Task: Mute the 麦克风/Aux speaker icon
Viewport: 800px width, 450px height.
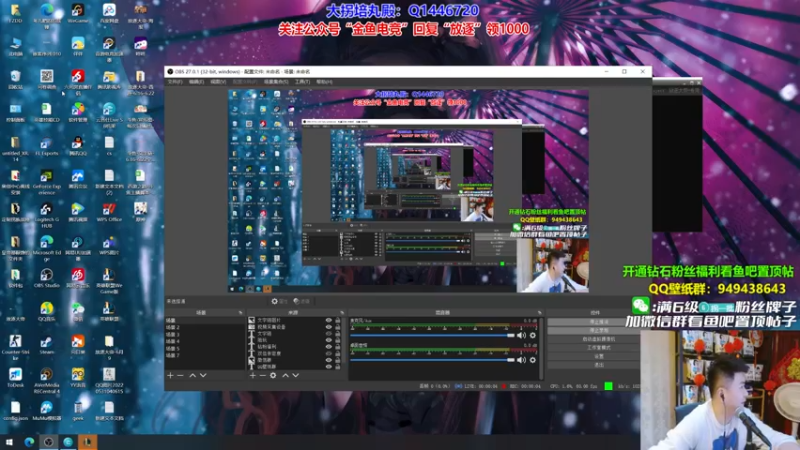Action: tap(521, 335)
